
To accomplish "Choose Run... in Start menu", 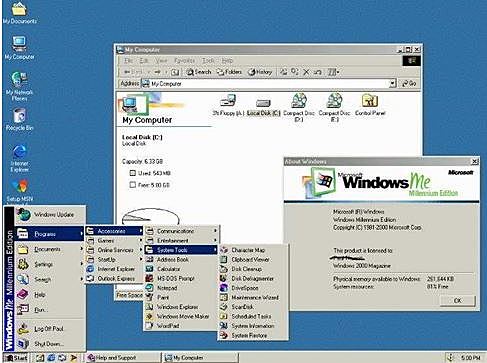I will click(49, 310).
